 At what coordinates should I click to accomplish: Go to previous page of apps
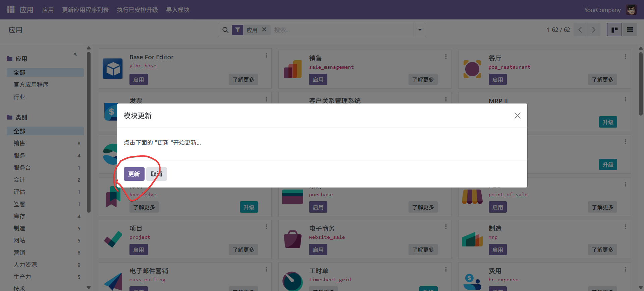[580, 30]
